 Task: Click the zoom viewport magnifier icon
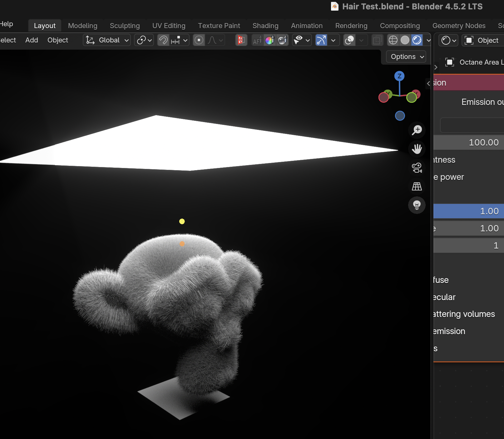click(x=417, y=130)
